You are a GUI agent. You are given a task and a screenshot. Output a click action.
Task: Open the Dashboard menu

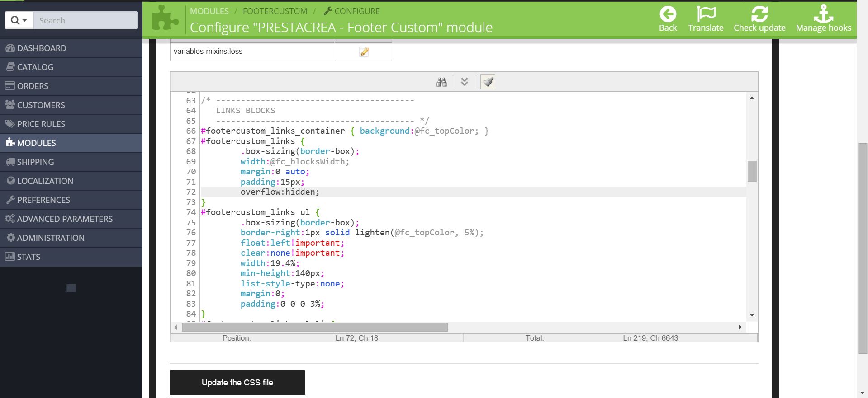71,48
